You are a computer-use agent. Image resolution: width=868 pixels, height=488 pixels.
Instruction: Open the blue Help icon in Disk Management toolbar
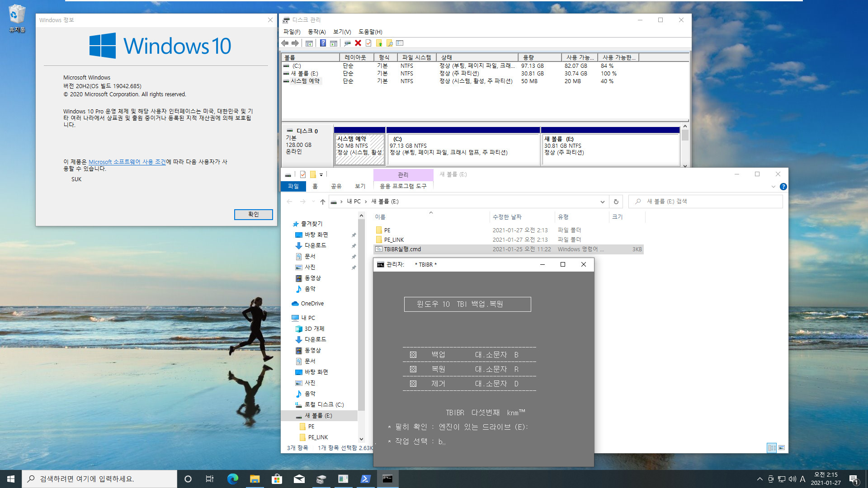323,43
